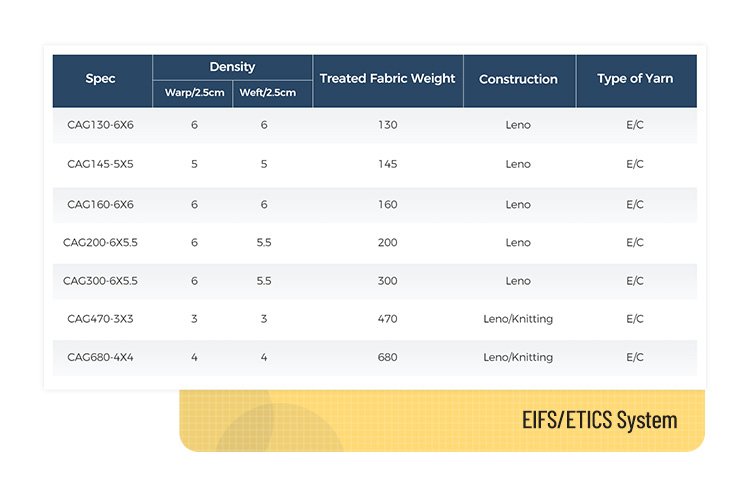Select the CAG470-3X3 spec cell

(x=100, y=319)
